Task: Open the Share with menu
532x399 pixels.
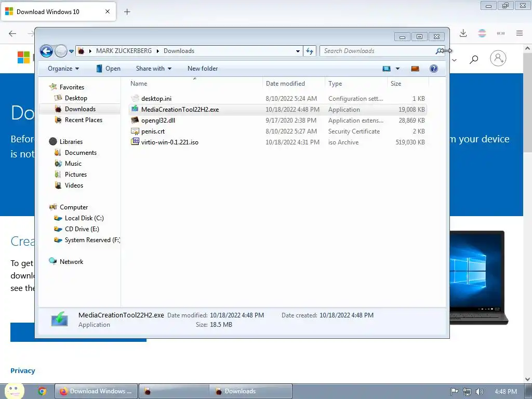Action: (x=154, y=69)
